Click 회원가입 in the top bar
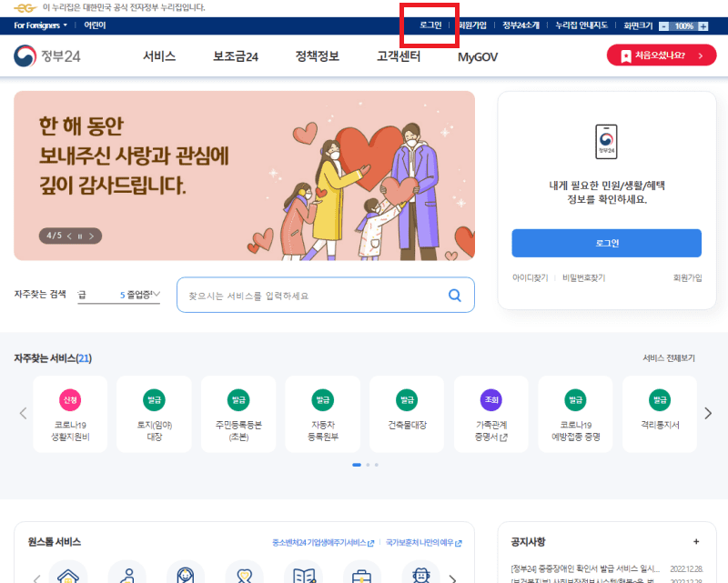Viewport: 728px width, 583px height. point(472,25)
